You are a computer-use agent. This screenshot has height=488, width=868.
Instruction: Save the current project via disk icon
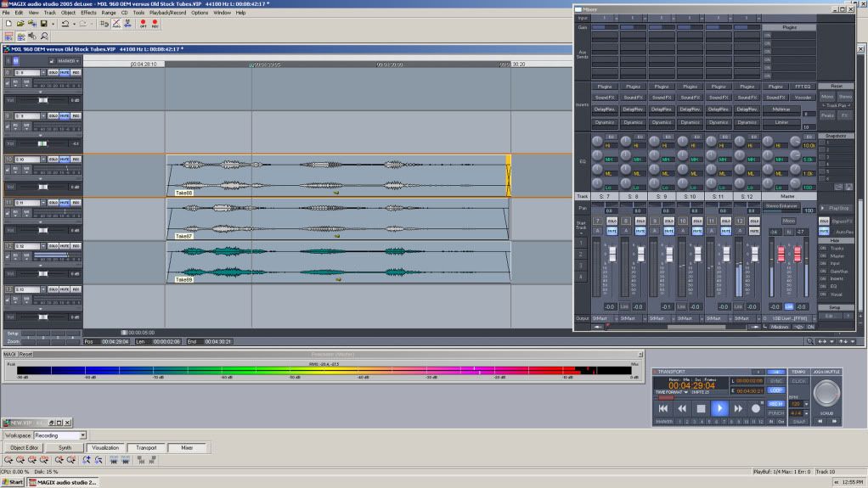pos(43,24)
